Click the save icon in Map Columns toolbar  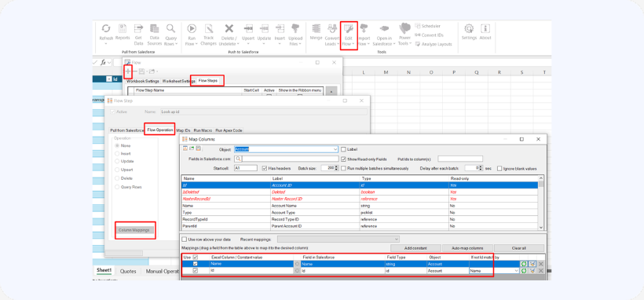click(198, 148)
